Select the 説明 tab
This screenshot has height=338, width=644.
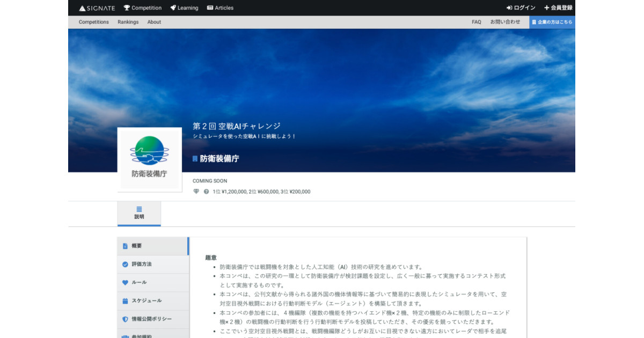coord(139,214)
